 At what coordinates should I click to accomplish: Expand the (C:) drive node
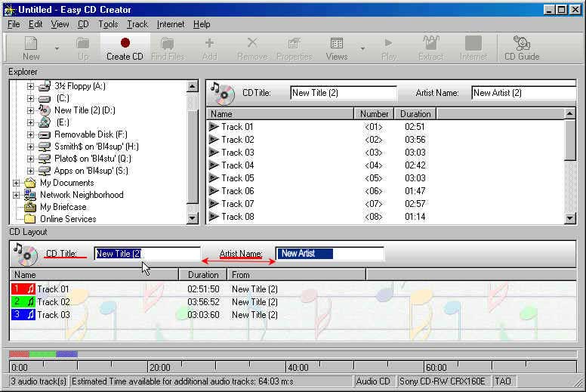point(30,99)
